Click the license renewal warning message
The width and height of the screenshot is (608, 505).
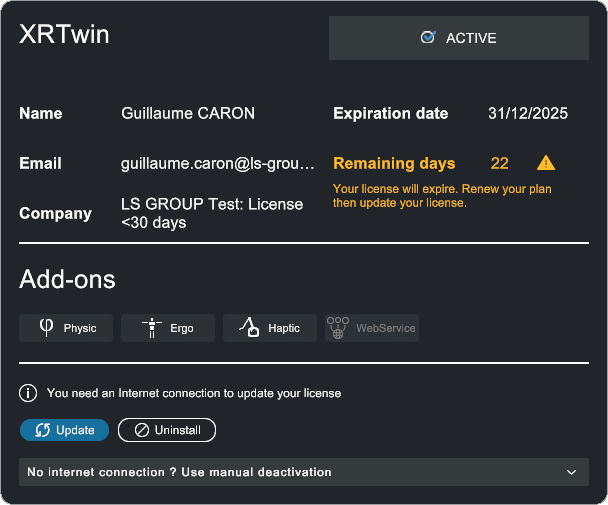point(442,195)
